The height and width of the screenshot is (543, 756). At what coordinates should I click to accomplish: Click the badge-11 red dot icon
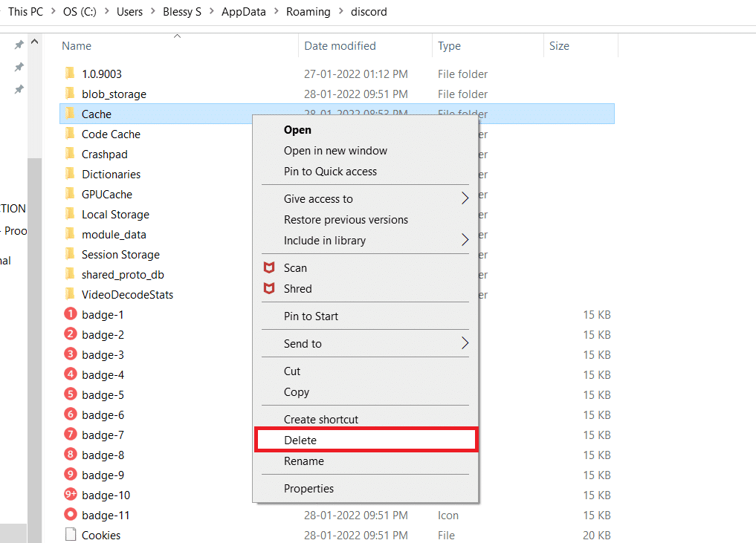point(71,516)
